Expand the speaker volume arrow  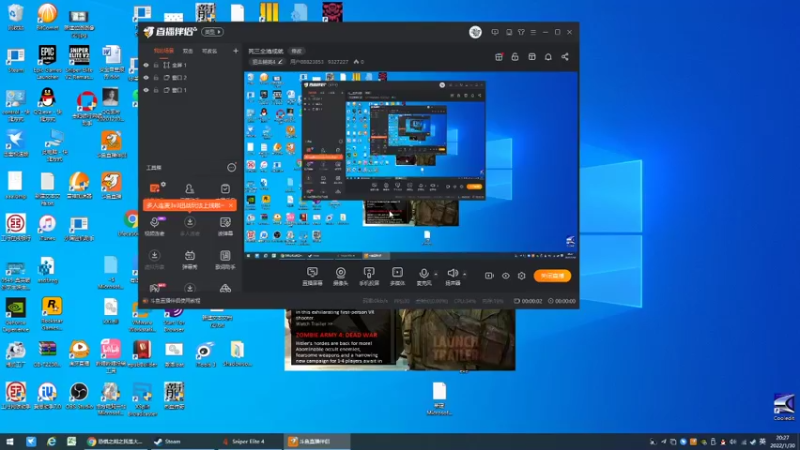tap(465, 274)
